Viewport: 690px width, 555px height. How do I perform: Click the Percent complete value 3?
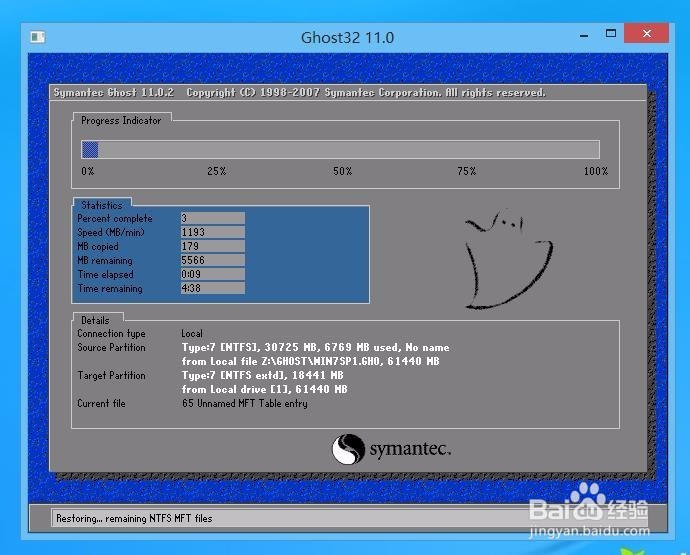(213, 218)
